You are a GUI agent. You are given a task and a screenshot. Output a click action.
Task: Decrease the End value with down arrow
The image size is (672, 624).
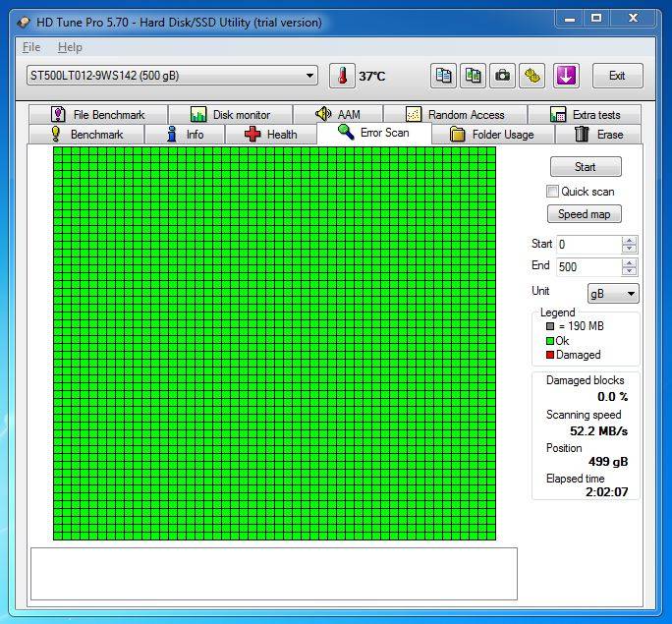[629, 271]
